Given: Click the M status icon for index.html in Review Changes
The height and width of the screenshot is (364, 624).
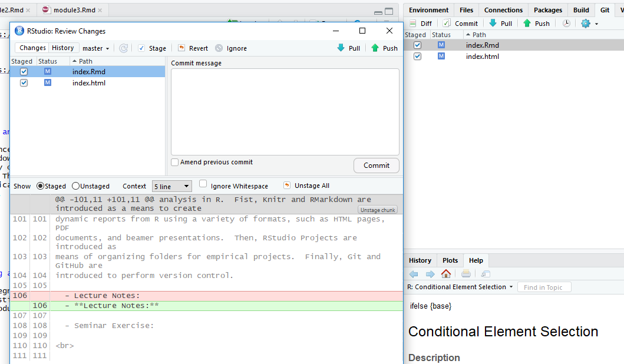Looking at the screenshot, I should [48, 82].
